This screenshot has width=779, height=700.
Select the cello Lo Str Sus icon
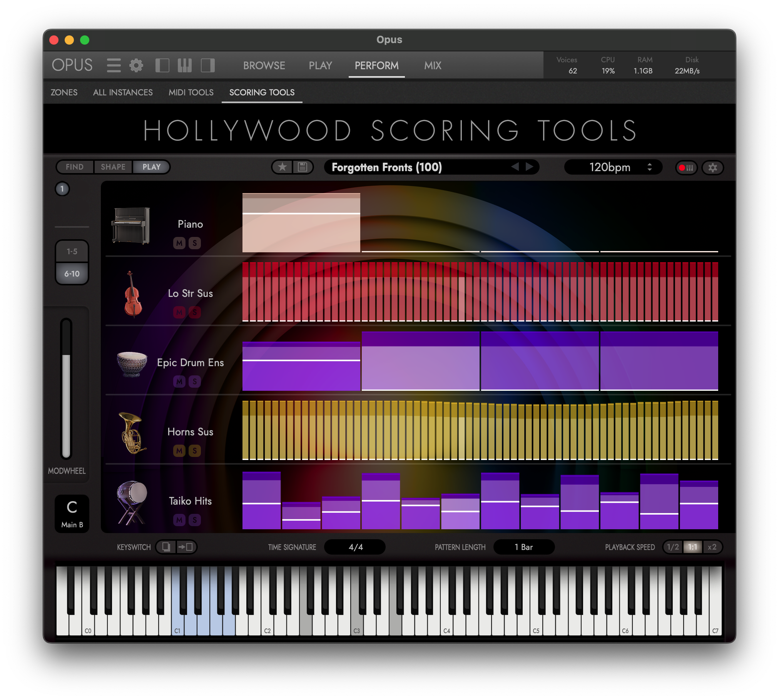tap(133, 294)
